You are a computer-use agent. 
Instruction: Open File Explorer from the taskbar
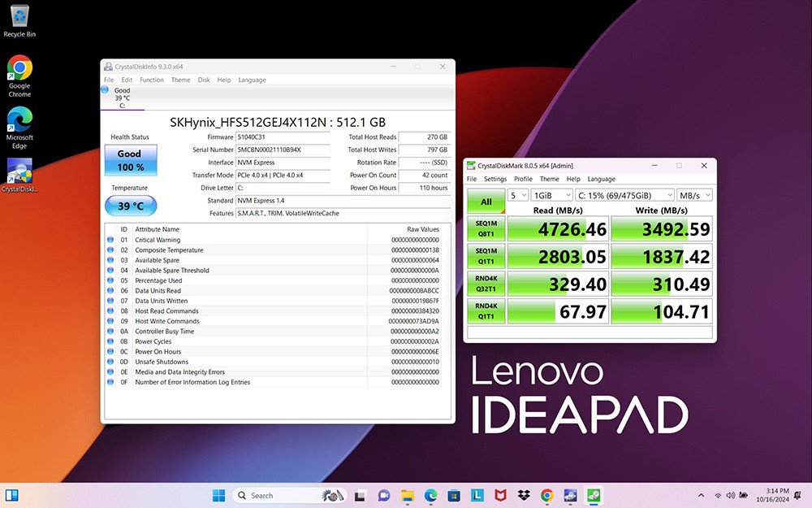click(407, 495)
